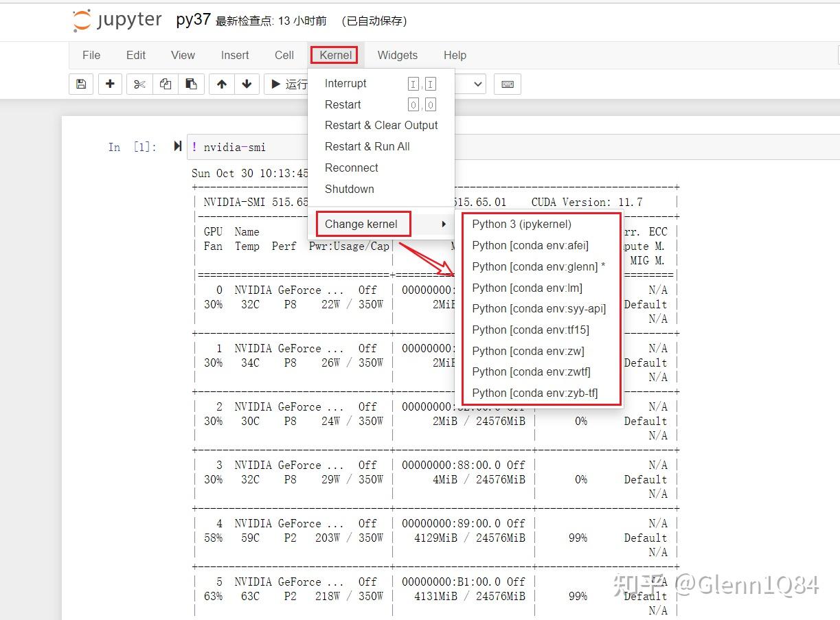Paste cell using the paste icon
The image size is (840, 620).
click(x=191, y=84)
